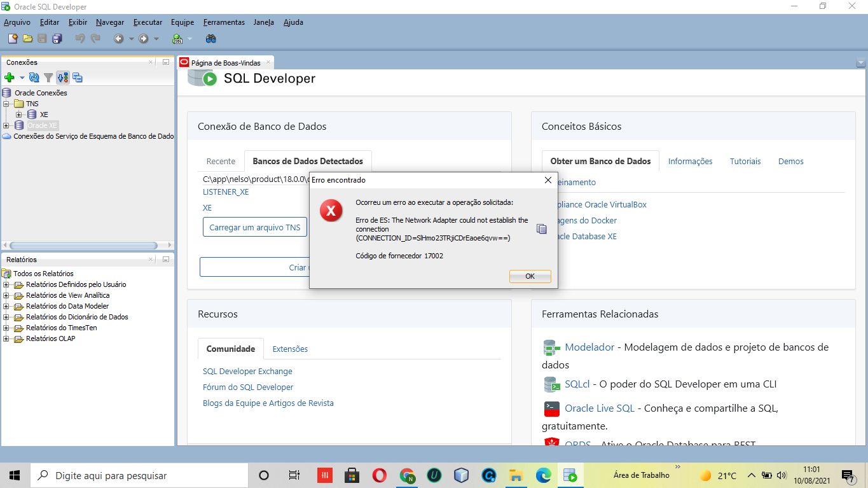Open Opera browser from taskbar
This screenshot has width=868, height=488.
pyautogui.click(x=380, y=475)
